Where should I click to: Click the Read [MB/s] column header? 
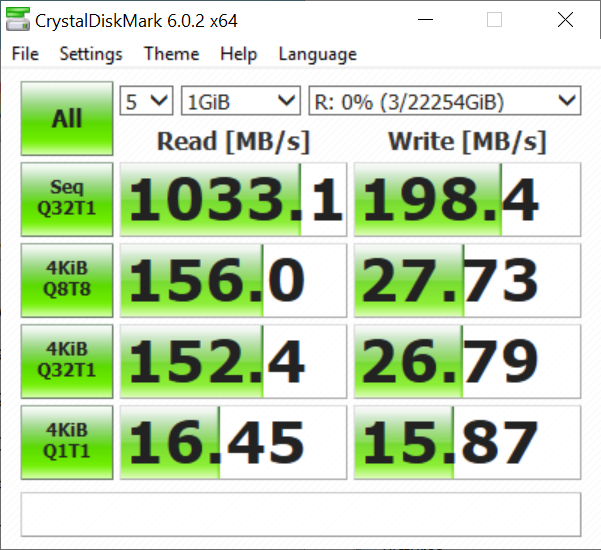pyautogui.click(x=233, y=141)
